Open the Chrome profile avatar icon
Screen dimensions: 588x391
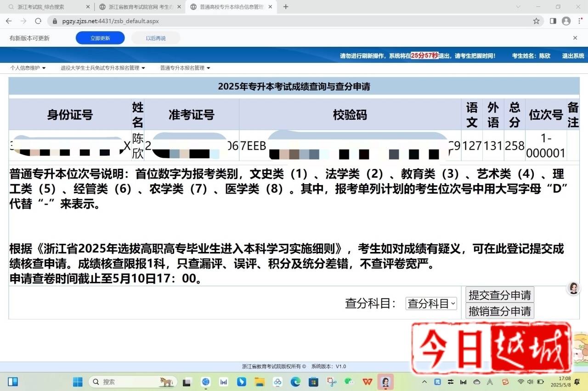pos(566,21)
